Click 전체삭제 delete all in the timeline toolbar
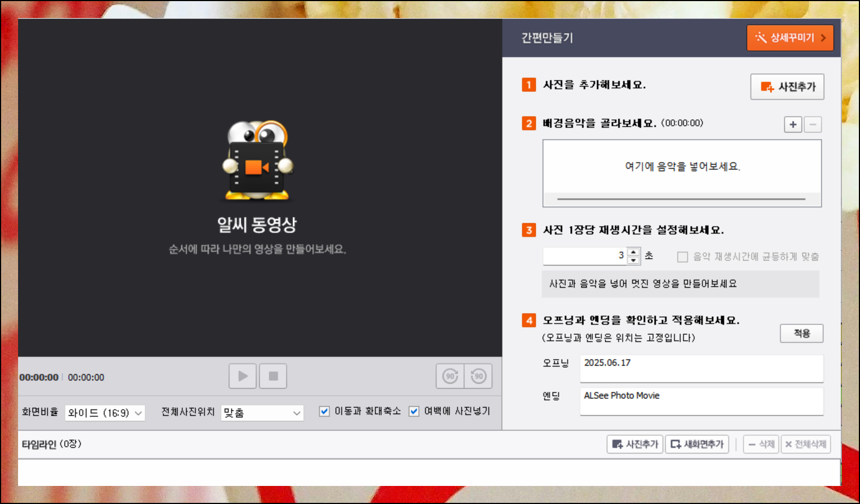 coord(806,444)
